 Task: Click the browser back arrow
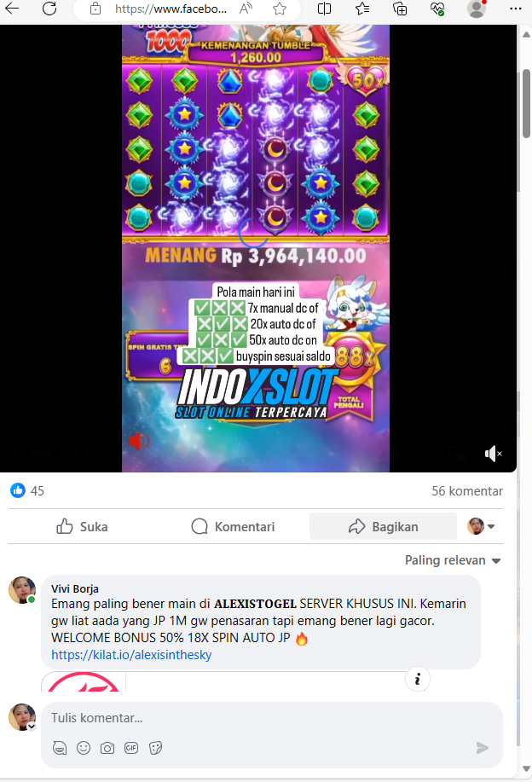(12, 9)
